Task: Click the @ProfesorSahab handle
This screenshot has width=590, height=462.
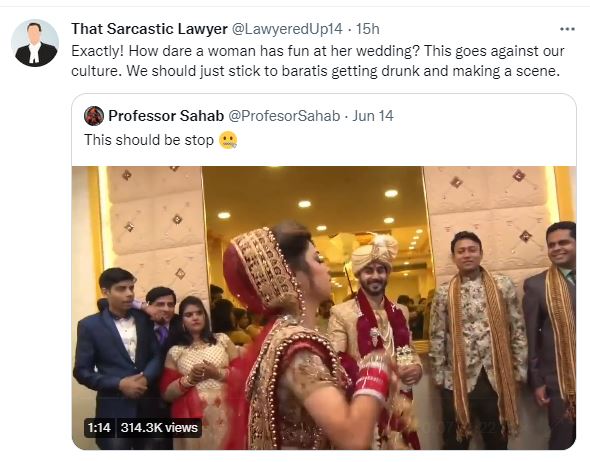Action: [x=284, y=116]
